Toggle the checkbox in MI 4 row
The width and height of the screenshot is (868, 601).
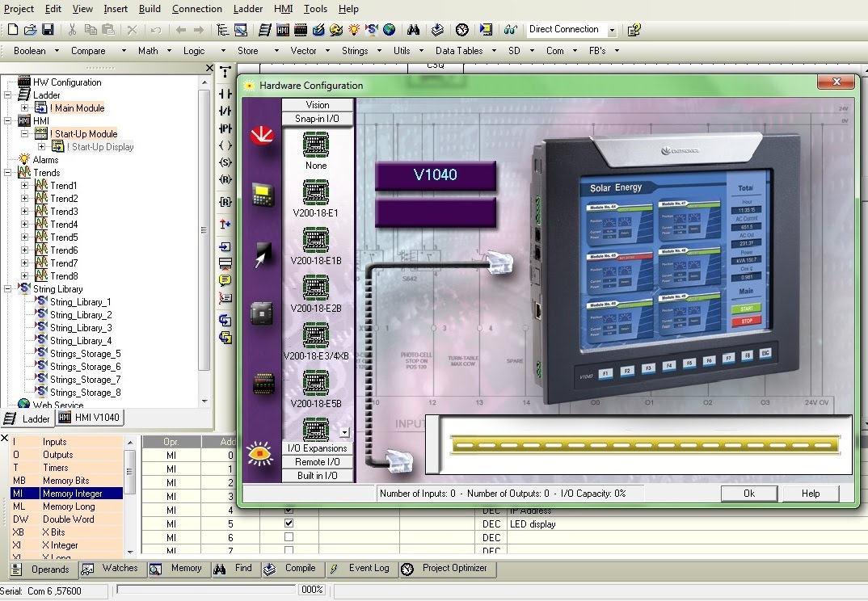(x=289, y=511)
